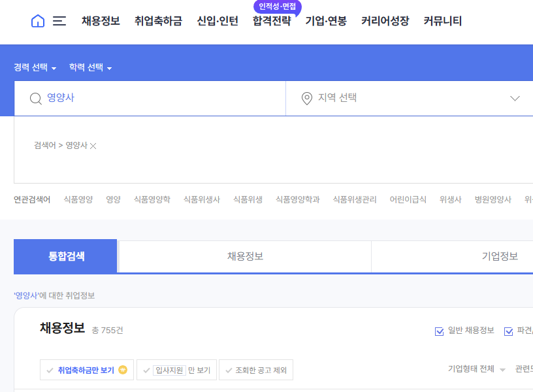The image size is (533, 392).
Task: Click the search magnifier icon
Action: coord(36,99)
